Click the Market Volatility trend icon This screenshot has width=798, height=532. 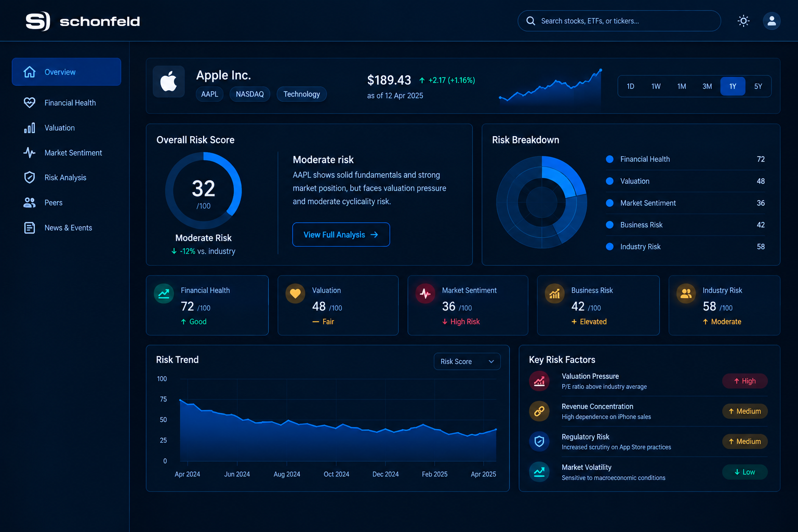(539, 472)
